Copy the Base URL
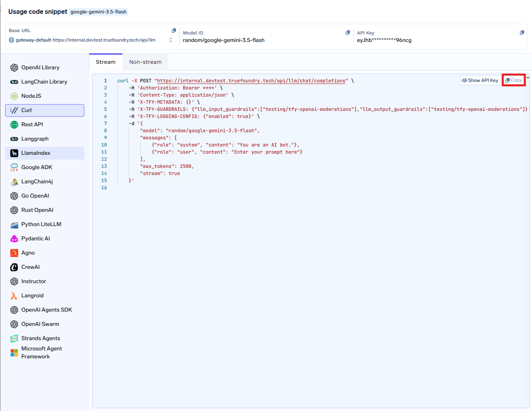The image size is (532, 411). 174,30
